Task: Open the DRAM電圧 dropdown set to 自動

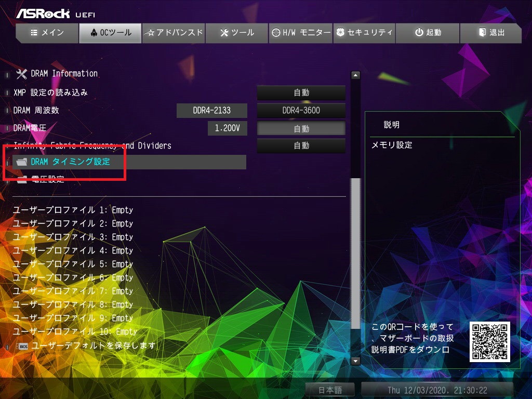Action: click(301, 129)
